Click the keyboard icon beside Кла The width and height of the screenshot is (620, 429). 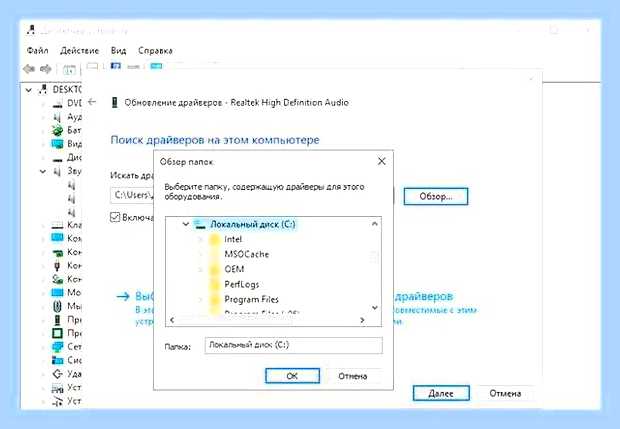pos(57,225)
